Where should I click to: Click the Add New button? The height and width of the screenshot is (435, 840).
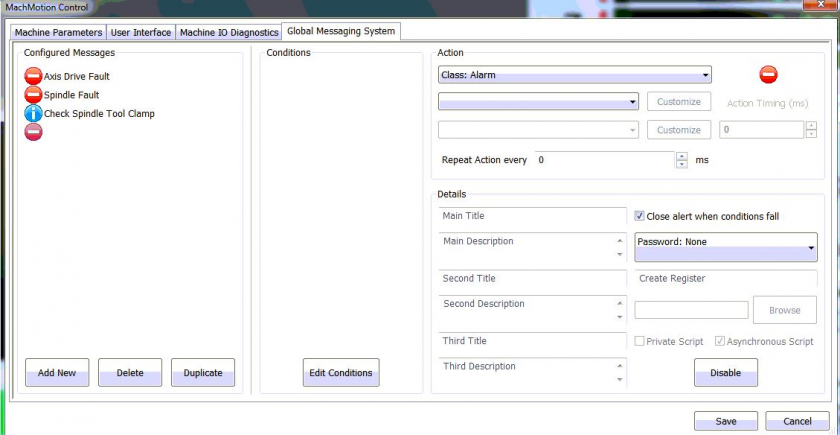[x=57, y=372]
